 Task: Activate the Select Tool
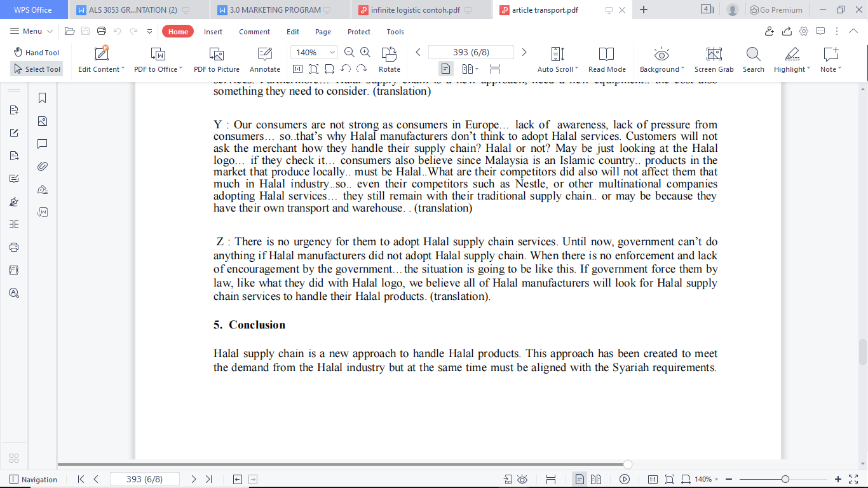(36, 69)
